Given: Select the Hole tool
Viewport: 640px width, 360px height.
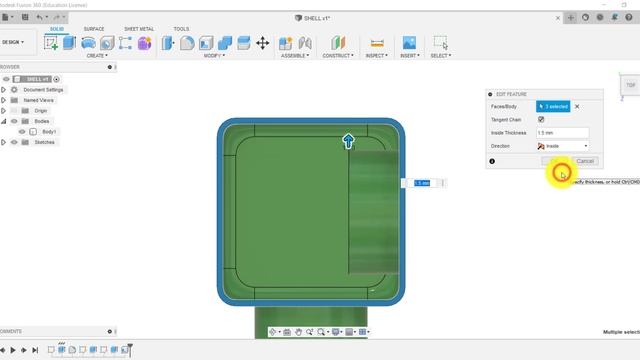Looking at the screenshot, I should (107, 43).
